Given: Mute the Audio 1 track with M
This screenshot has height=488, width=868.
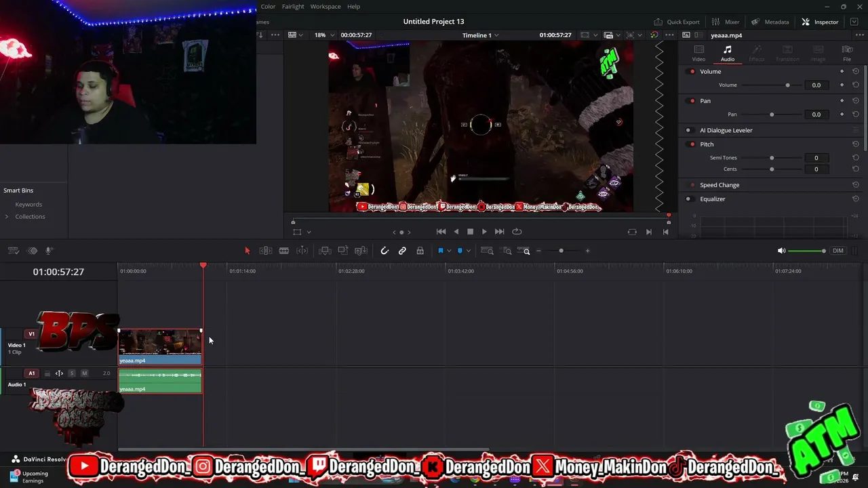Looking at the screenshot, I should (84, 373).
